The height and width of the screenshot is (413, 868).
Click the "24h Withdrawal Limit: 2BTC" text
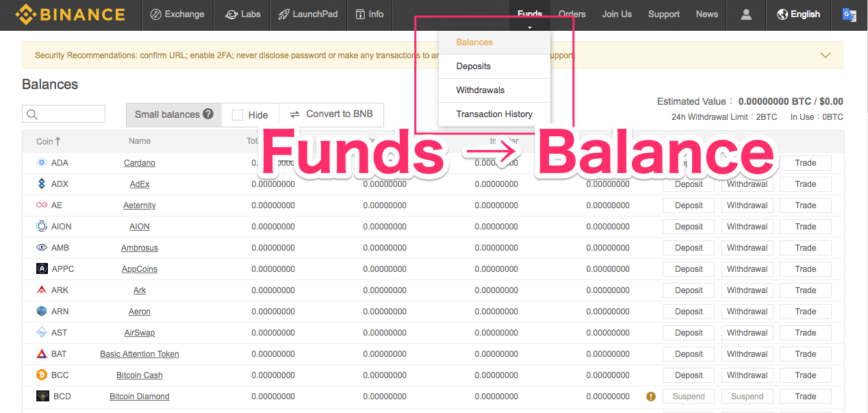[x=724, y=117]
